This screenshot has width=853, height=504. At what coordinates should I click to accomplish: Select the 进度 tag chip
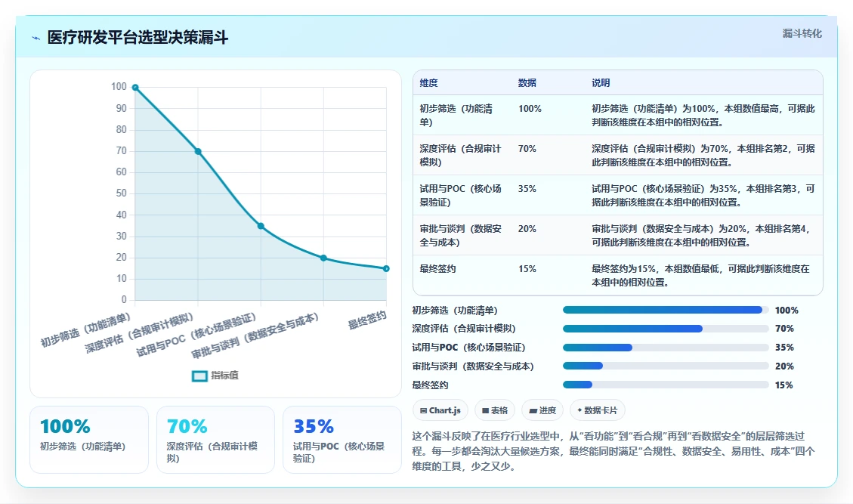click(x=542, y=410)
